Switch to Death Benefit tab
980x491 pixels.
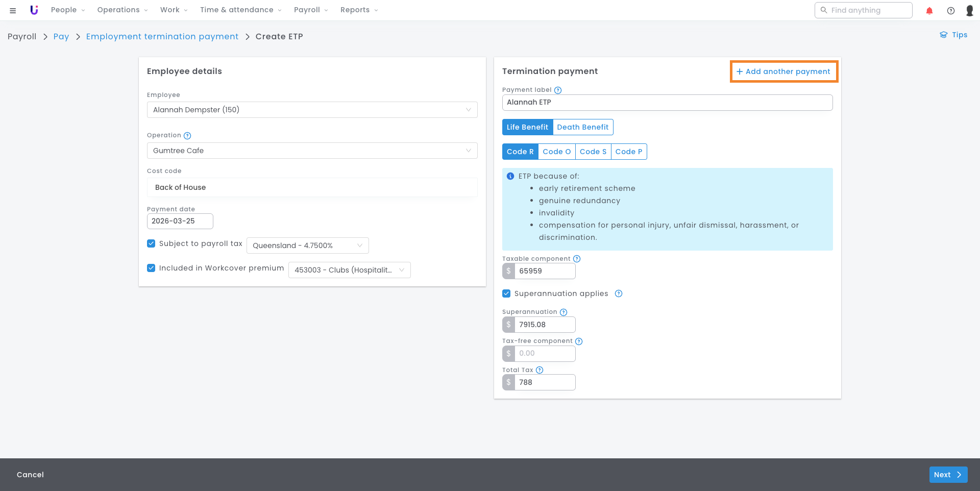[582, 127]
